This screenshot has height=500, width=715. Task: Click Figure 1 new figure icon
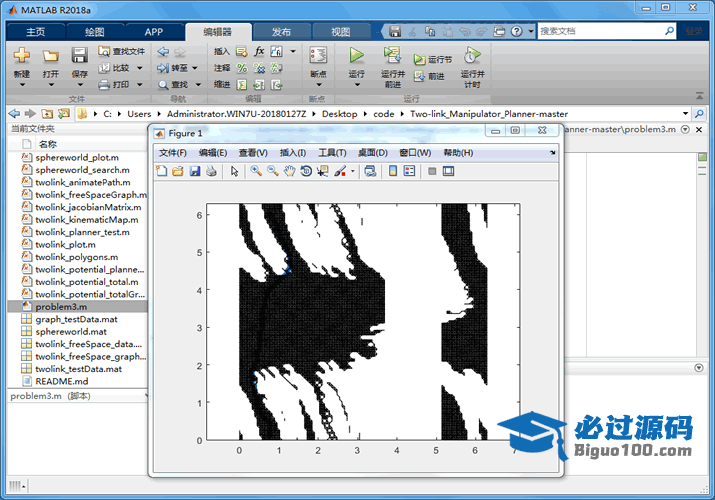161,171
